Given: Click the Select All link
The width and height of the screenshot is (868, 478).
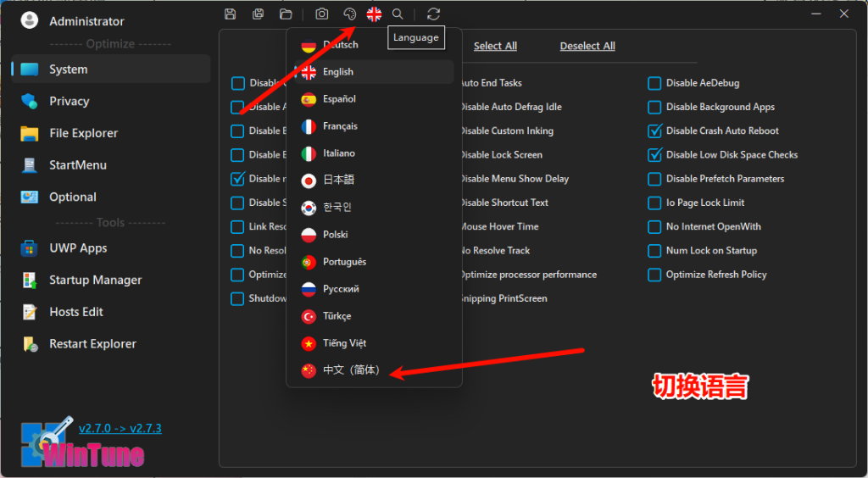Looking at the screenshot, I should (x=495, y=46).
